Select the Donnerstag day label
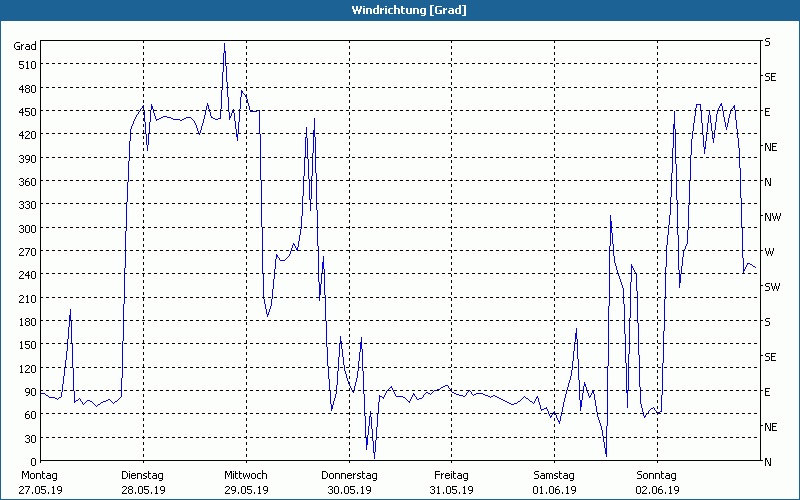 [349, 475]
